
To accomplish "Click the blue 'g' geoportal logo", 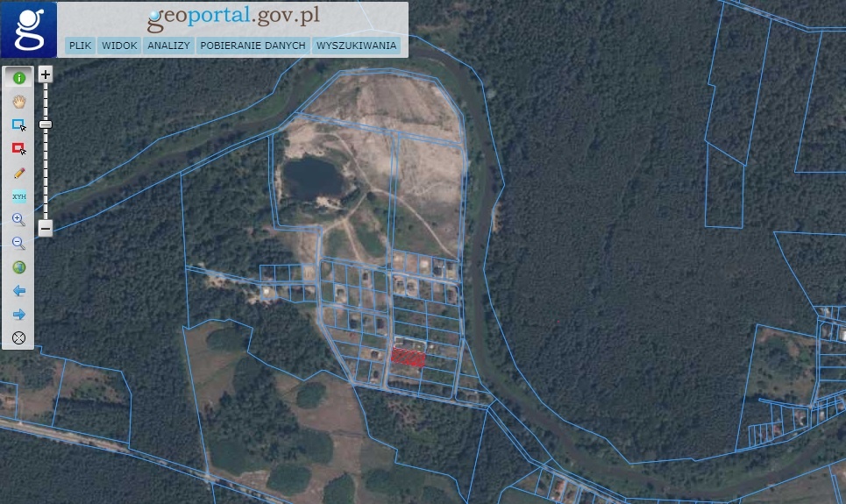I will [29, 29].
